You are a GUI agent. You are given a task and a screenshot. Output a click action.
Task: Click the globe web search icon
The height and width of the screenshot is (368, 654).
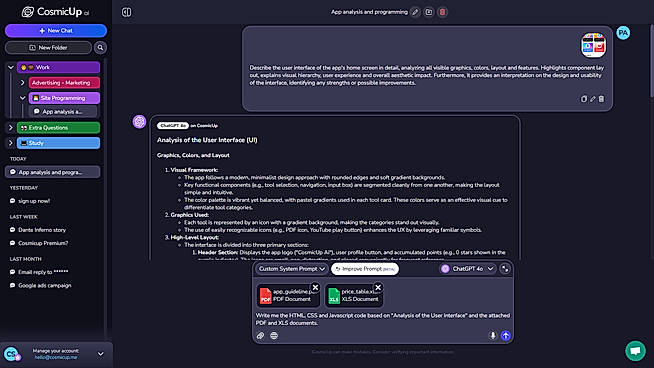click(x=274, y=335)
